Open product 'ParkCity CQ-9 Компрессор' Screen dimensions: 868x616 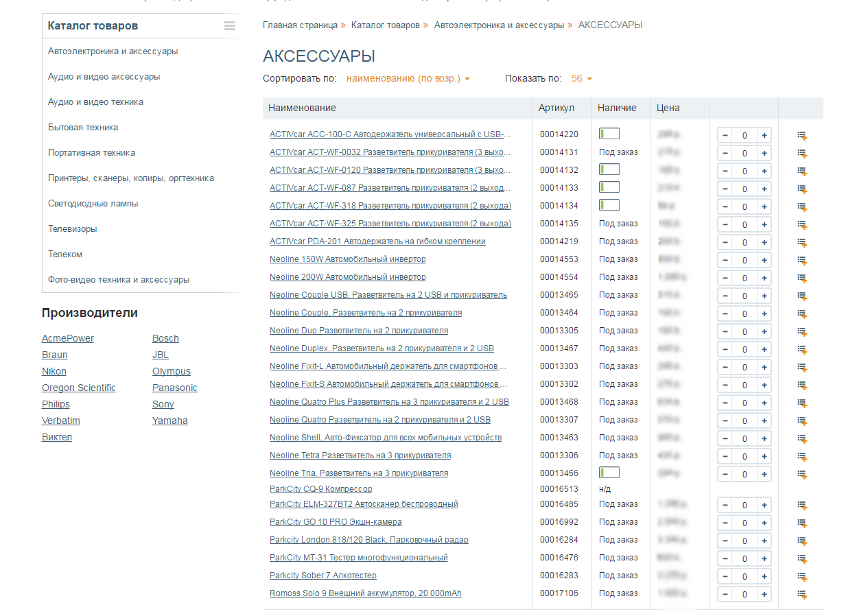tap(321, 489)
